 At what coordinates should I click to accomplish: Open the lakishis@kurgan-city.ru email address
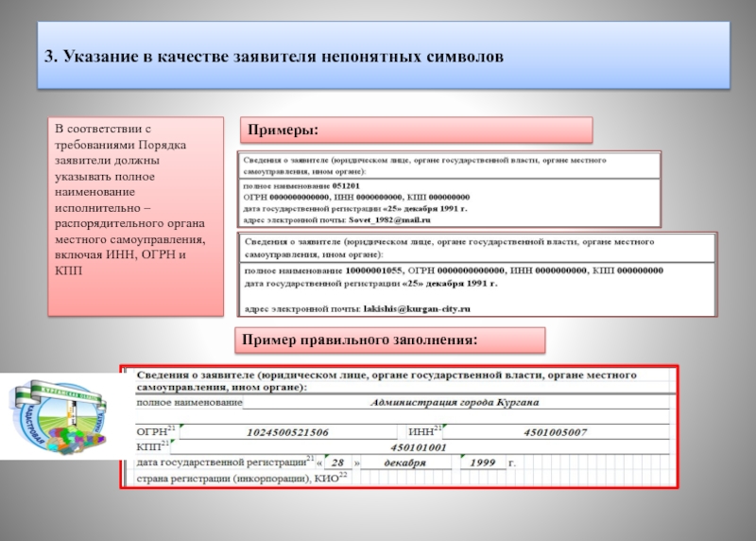[417, 308]
